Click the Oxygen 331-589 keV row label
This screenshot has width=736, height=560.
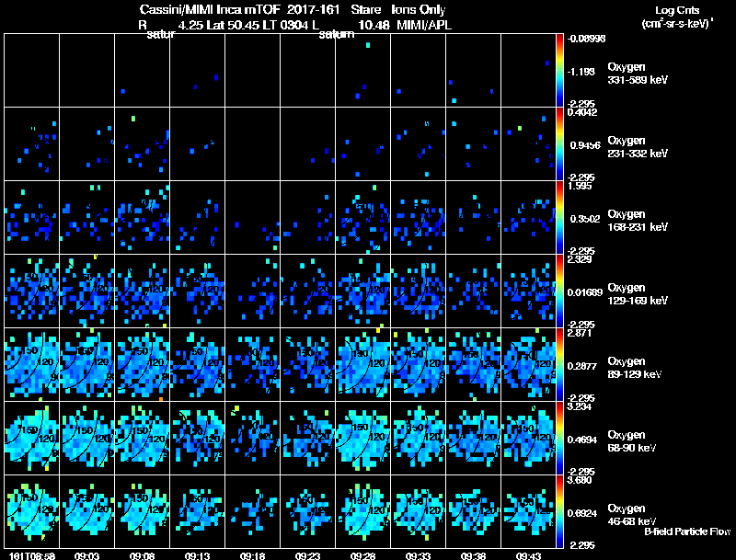[x=638, y=74]
